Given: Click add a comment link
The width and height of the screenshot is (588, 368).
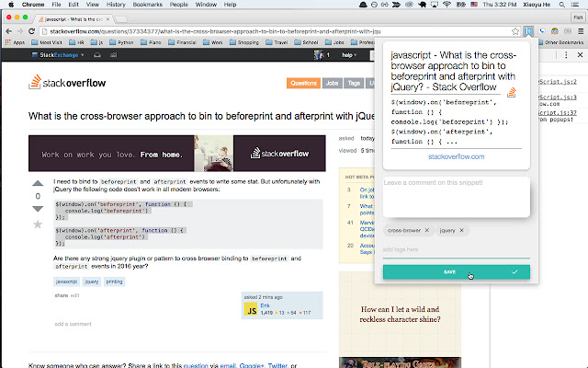Looking at the screenshot, I should (x=73, y=324).
